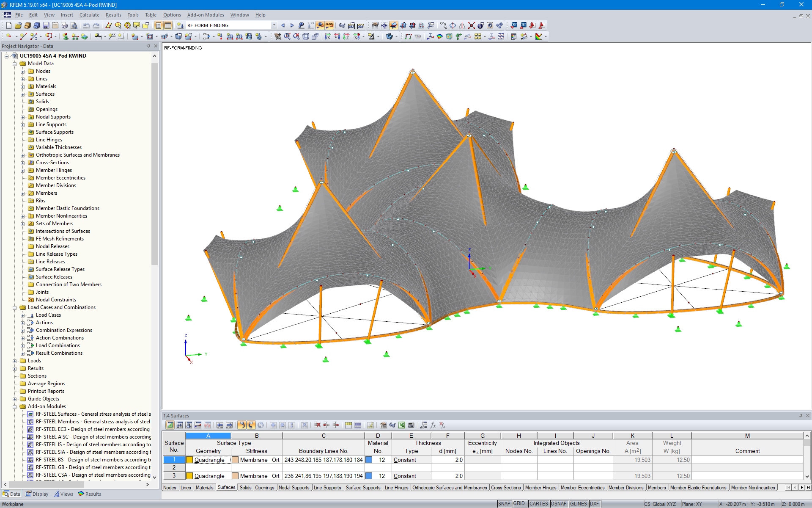Toggle OSNAP in status bar
Image resolution: width=812 pixels, height=508 pixels.
(x=558, y=504)
